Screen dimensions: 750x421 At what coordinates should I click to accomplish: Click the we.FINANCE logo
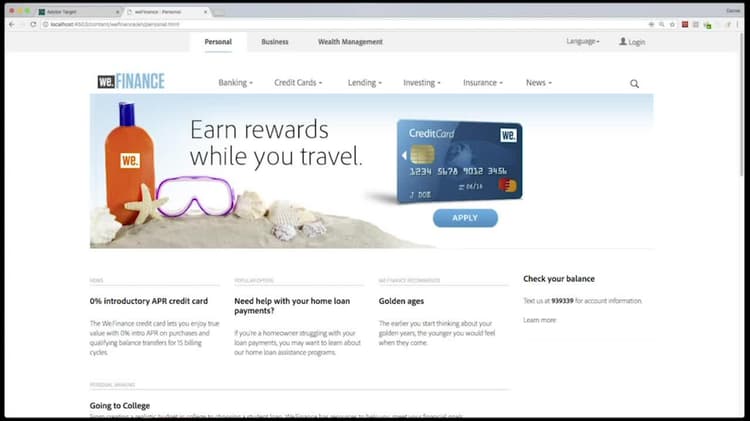pos(131,81)
